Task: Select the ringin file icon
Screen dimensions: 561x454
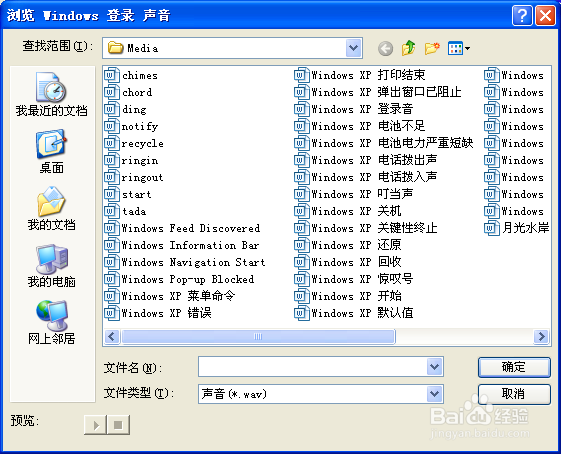Action: click(112, 160)
